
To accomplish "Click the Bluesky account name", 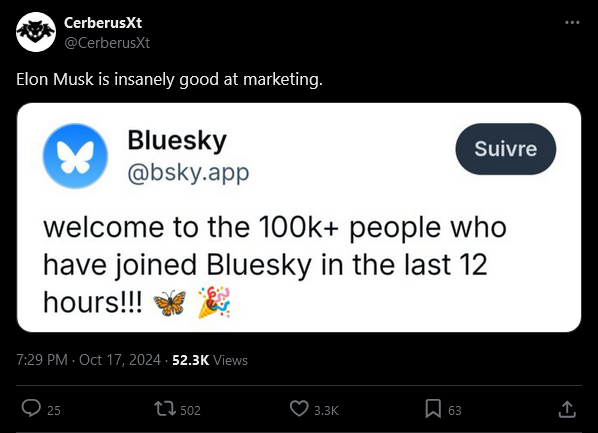I will (177, 140).
